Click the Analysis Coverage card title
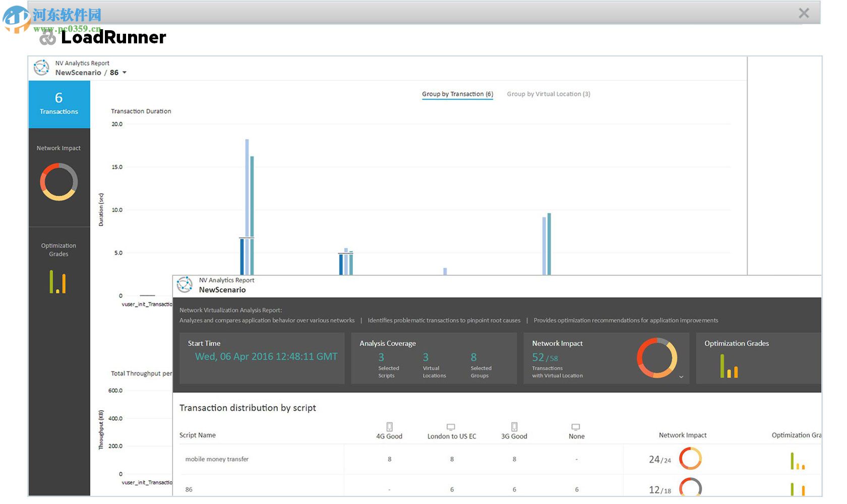The height and width of the screenshot is (504, 847). [x=388, y=344]
